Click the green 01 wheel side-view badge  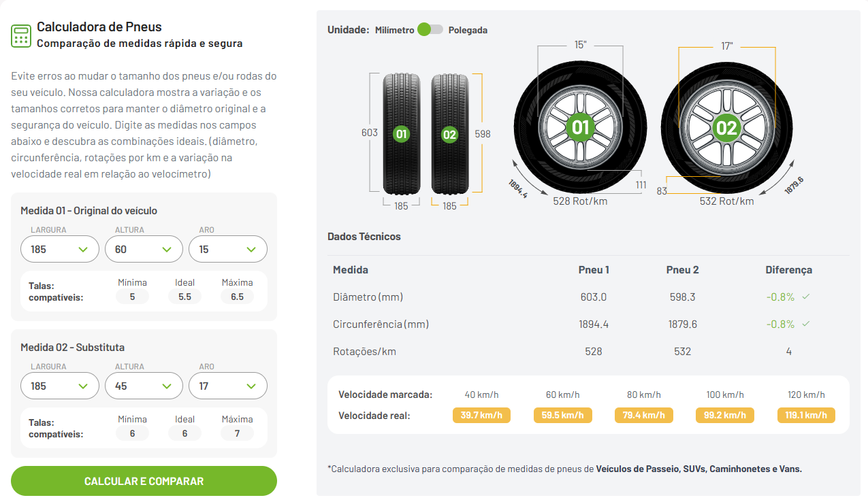580,127
